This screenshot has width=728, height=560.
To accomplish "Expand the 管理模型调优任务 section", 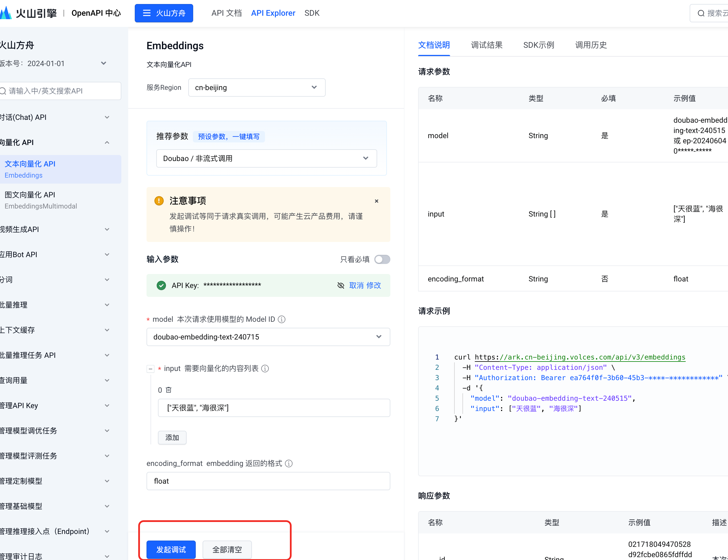I will [107, 430].
